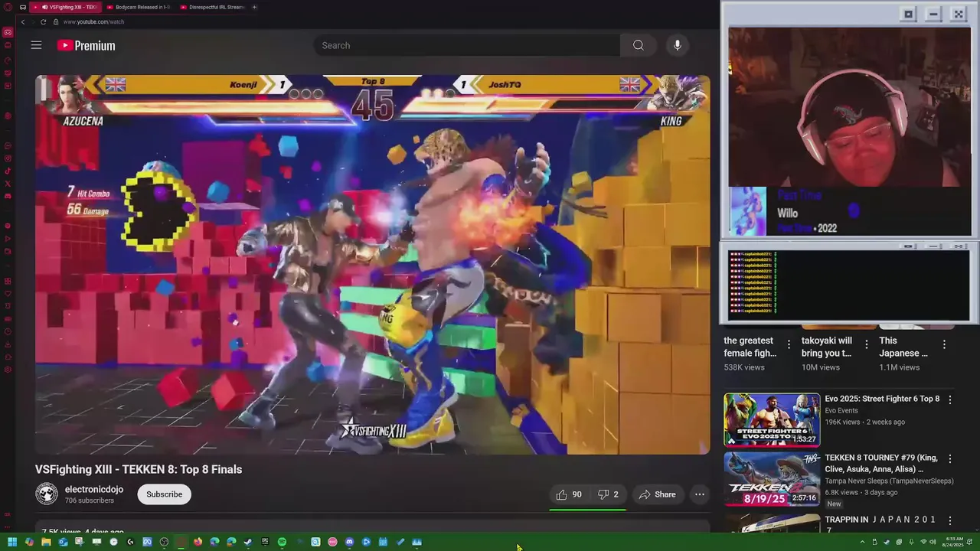Start voice search with microphone icon

pyautogui.click(x=677, y=45)
